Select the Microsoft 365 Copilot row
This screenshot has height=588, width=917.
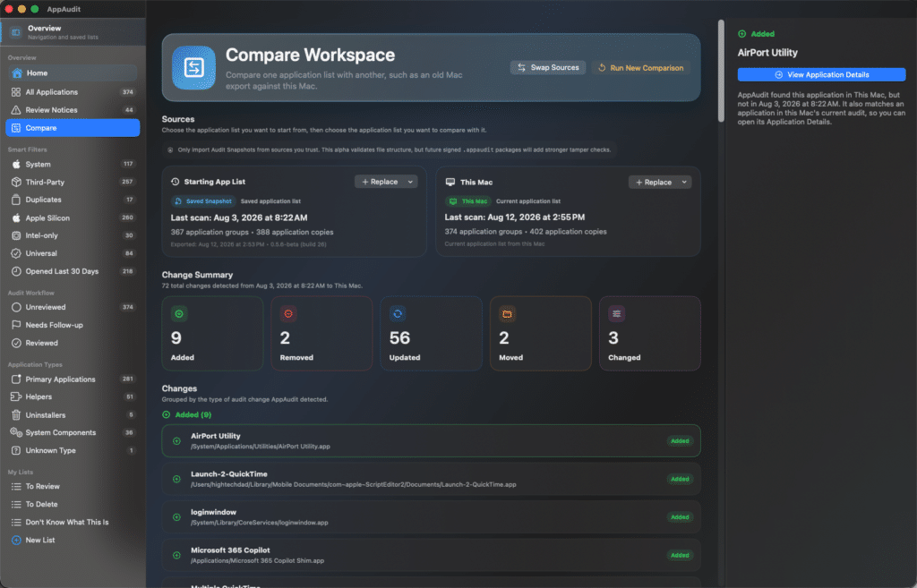[x=431, y=555]
